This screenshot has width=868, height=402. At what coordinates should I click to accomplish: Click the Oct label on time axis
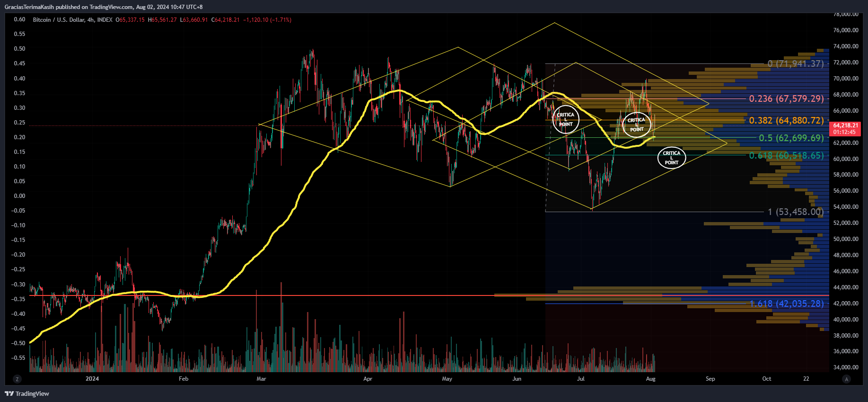(767, 379)
